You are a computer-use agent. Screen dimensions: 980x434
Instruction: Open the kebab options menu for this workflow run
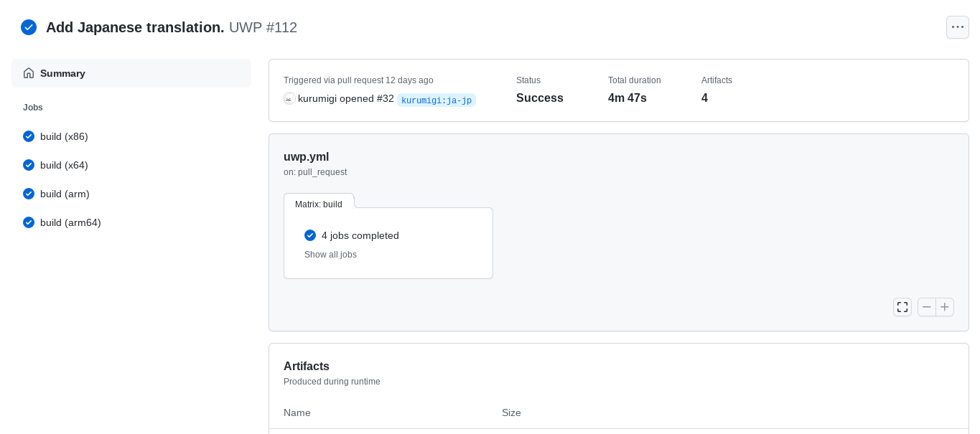tap(958, 27)
